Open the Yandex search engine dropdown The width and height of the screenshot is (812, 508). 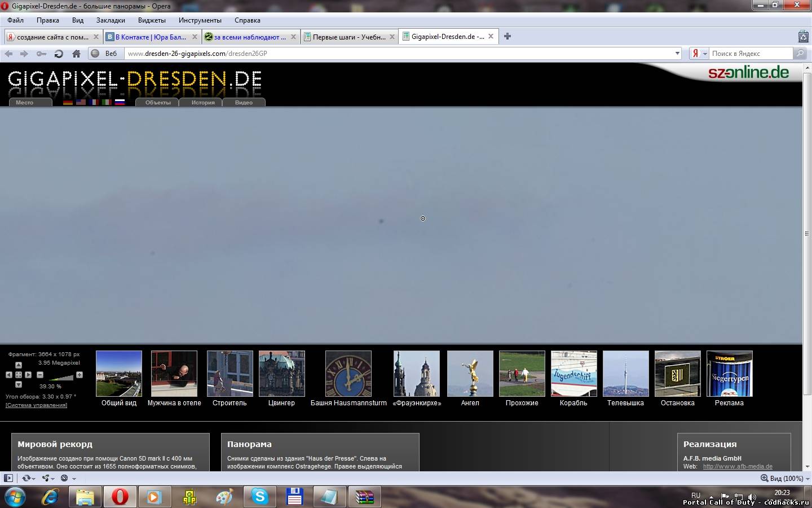[699, 54]
